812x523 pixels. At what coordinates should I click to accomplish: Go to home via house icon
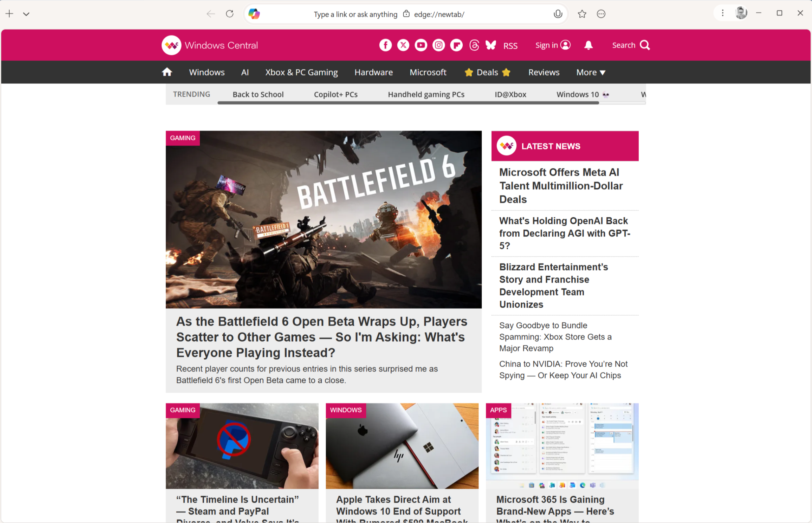(167, 72)
